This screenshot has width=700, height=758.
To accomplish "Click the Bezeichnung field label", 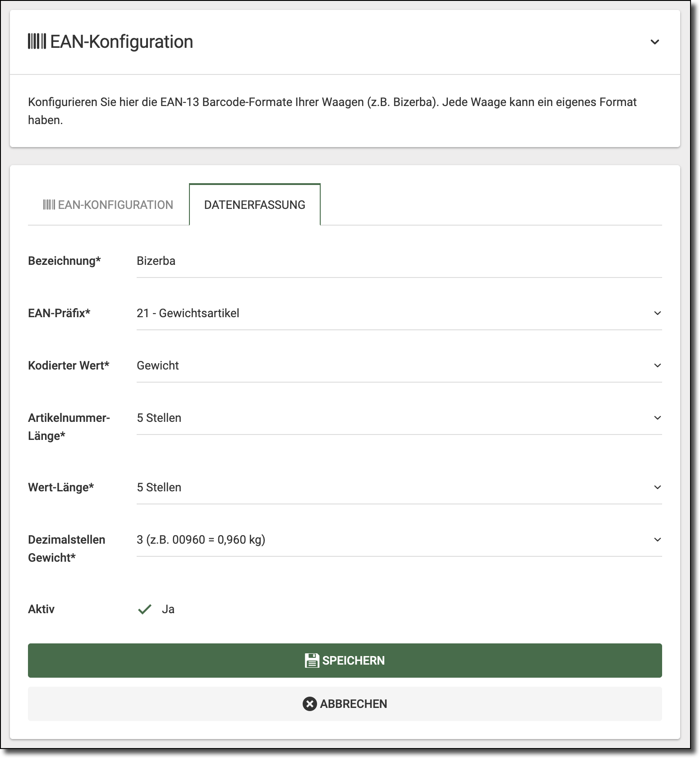I will [64, 261].
